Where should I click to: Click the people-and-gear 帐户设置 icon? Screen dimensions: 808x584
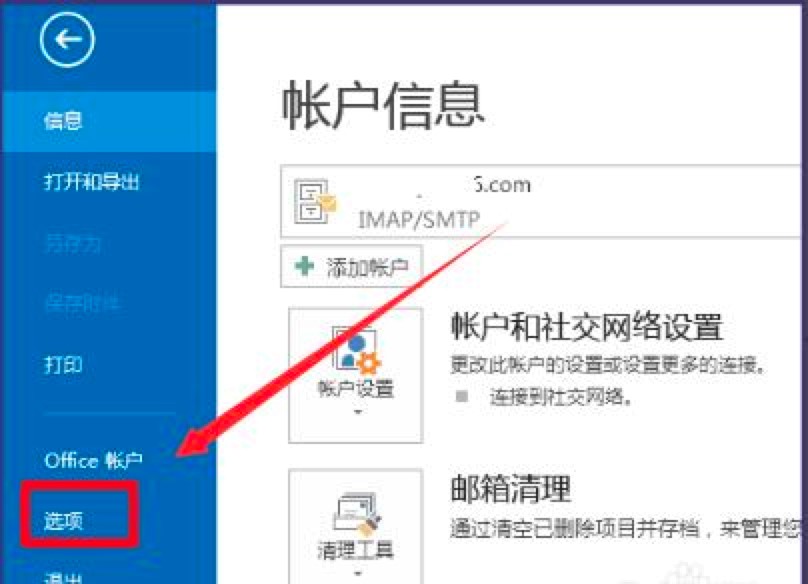pos(357,351)
